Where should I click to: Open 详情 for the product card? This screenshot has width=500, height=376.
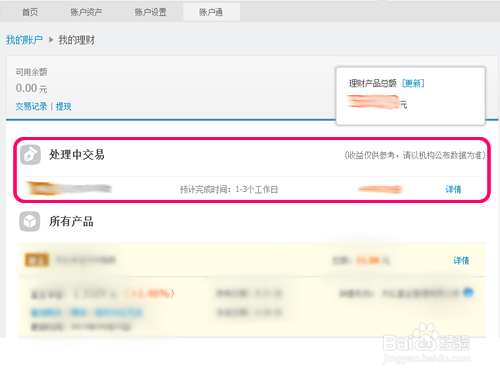coord(461,260)
